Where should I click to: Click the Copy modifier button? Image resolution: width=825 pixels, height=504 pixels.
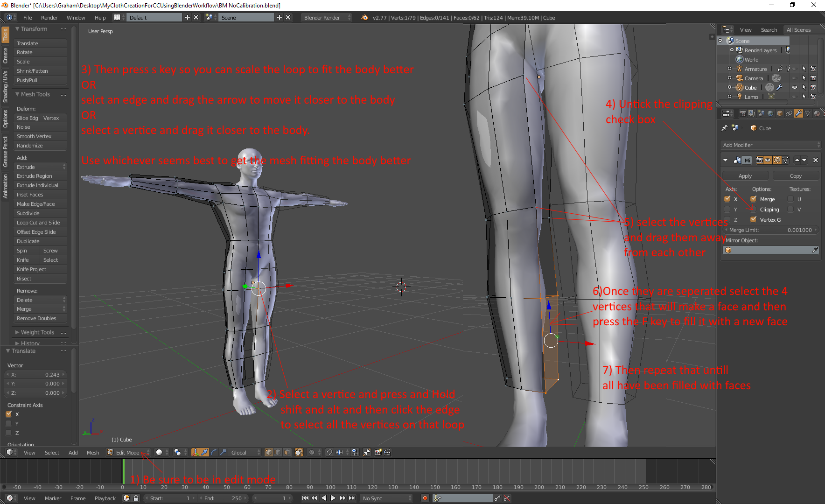point(796,175)
